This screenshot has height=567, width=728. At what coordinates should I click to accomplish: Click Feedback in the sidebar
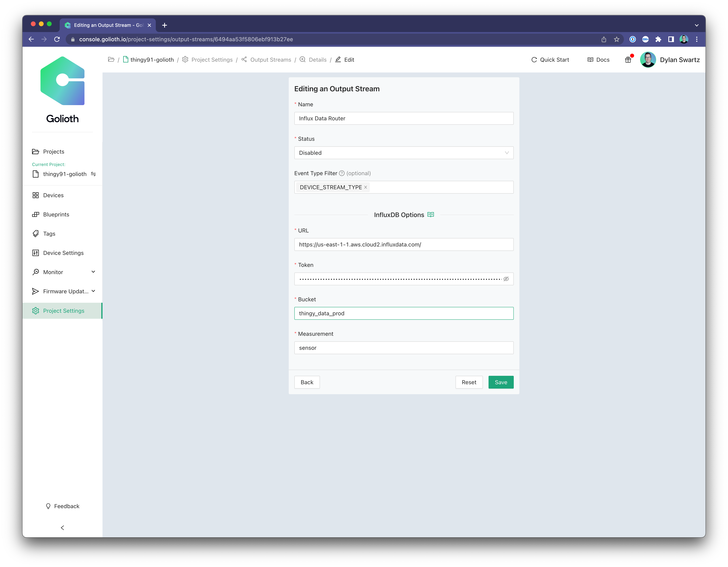[x=62, y=506]
